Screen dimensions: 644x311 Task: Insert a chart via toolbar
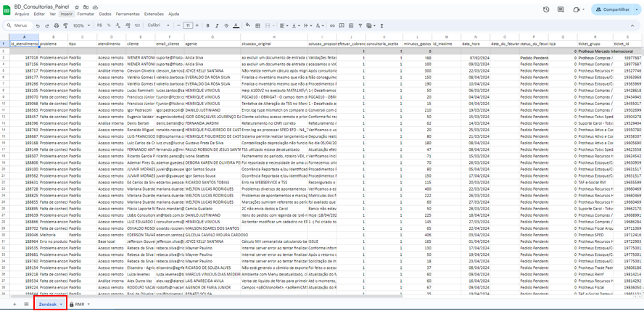(x=351, y=25)
